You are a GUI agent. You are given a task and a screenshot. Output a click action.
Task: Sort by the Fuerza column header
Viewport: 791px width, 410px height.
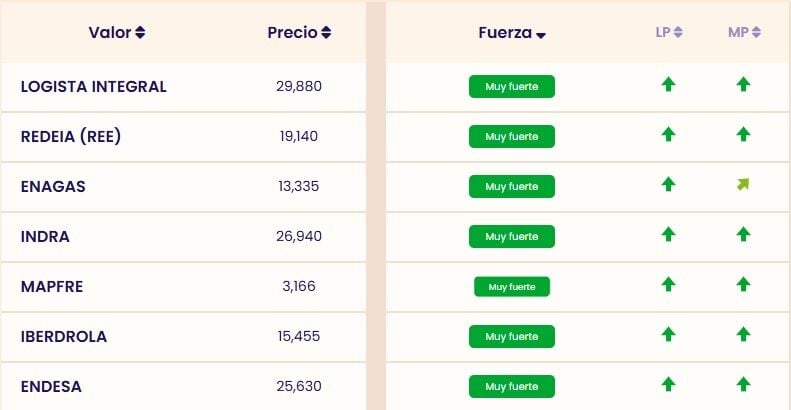(x=512, y=32)
